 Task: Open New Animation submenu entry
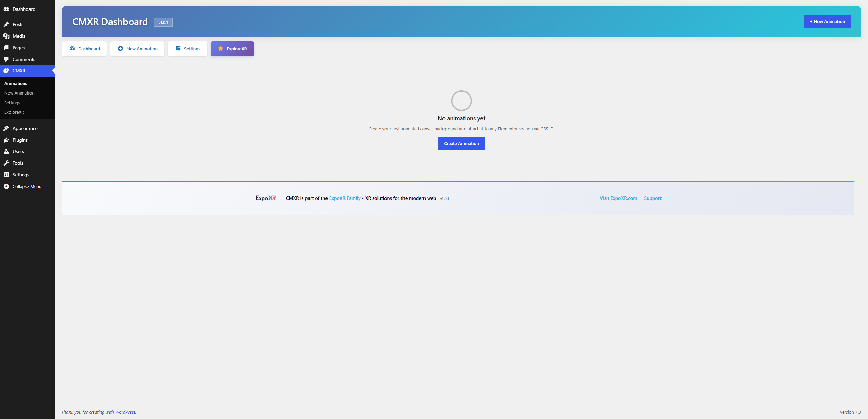19,93
